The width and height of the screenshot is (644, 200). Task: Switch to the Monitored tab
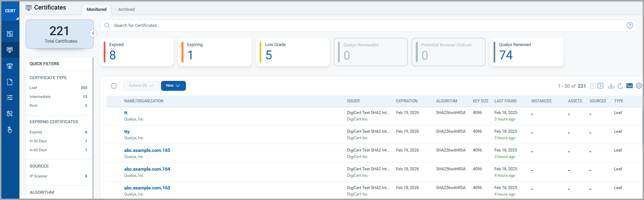pyautogui.click(x=97, y=10)
